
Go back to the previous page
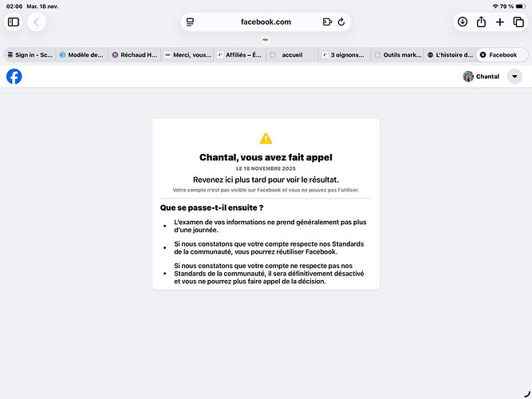click(x=37, y=22)
